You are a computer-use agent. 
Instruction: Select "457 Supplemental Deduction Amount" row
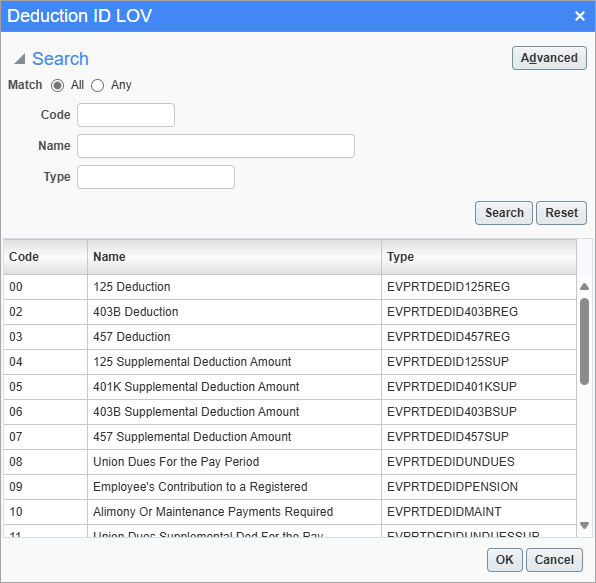click(290, 437)
